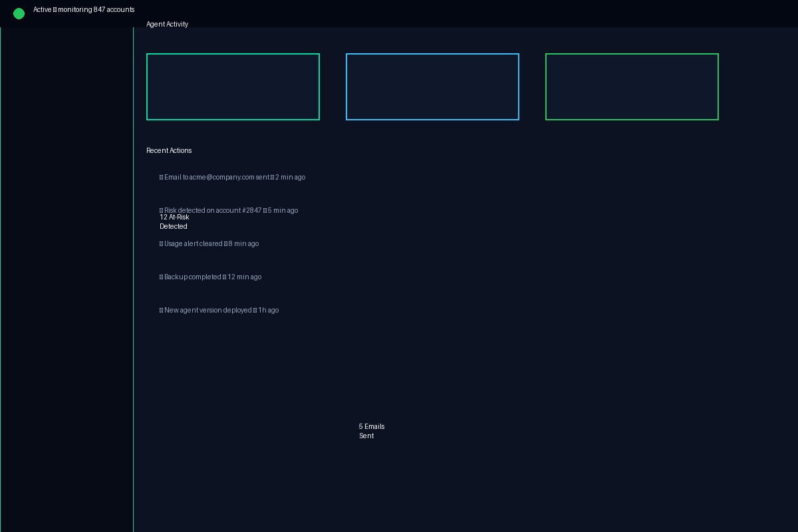Click the clock icon beside 1h ago entry
Image resolution: width=798 pixels, height=532 pixels.
[255, 310]
